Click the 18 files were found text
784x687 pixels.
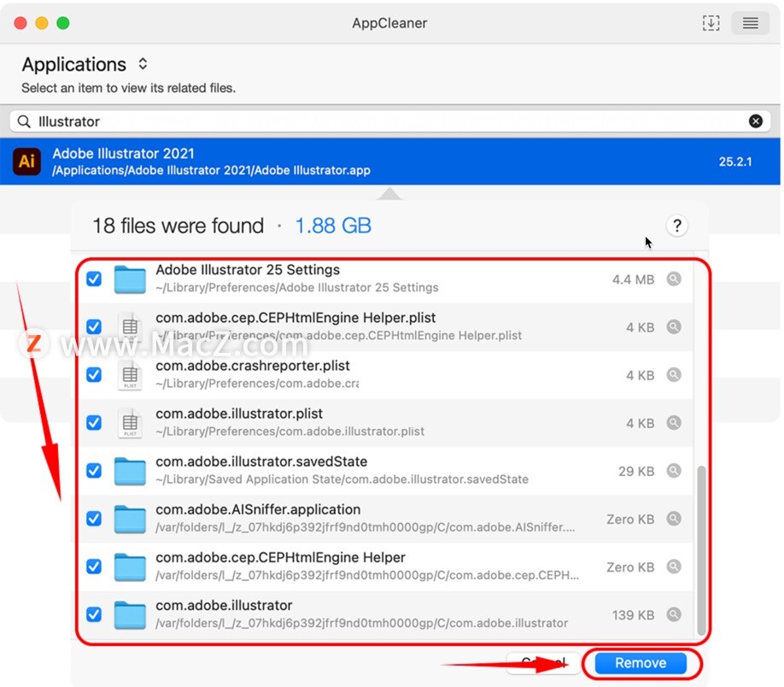(x=178, y=226)
